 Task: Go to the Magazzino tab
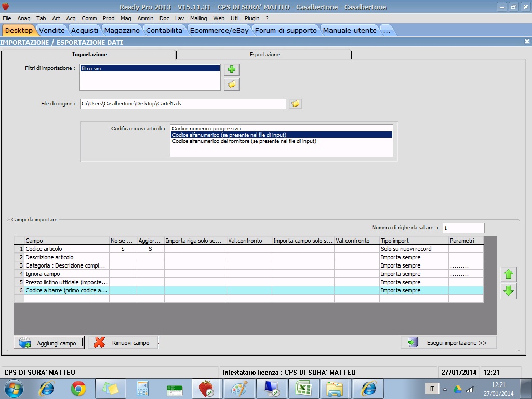pyautogui.click(x=122, y=30)
